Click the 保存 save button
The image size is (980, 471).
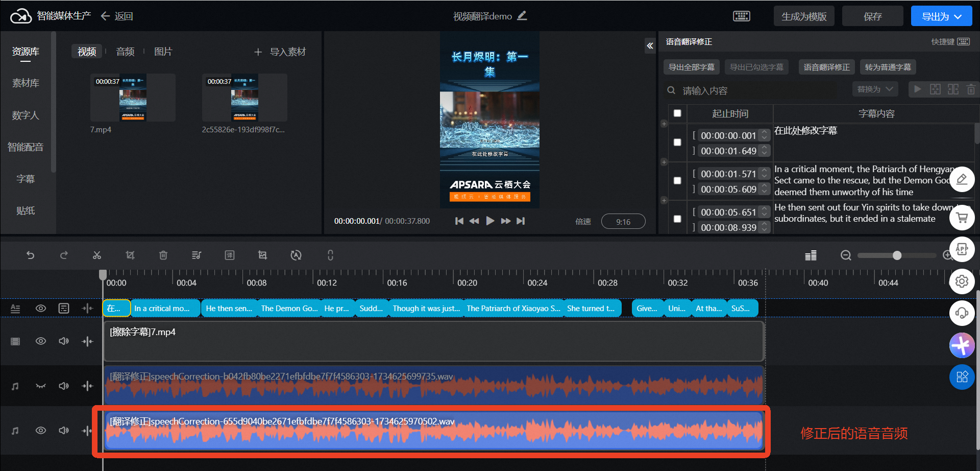coord(873,16)
